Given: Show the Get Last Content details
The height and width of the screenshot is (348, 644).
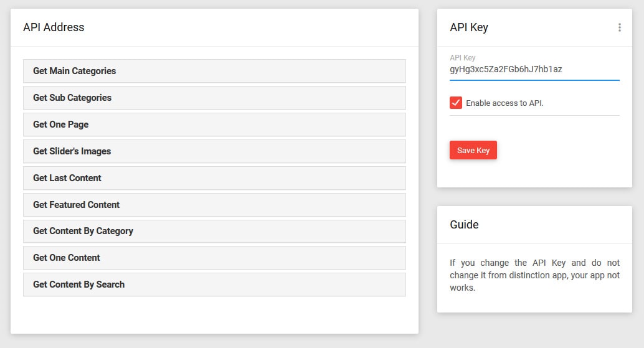Looking at the screenshot, I should [x=214, y=178].
